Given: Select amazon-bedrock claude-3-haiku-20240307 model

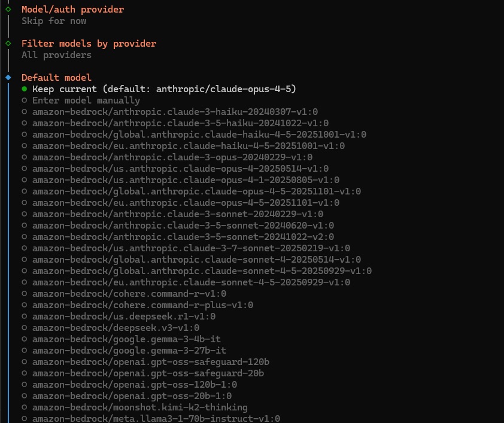Looking at the screenshot, I should [175, 112].
